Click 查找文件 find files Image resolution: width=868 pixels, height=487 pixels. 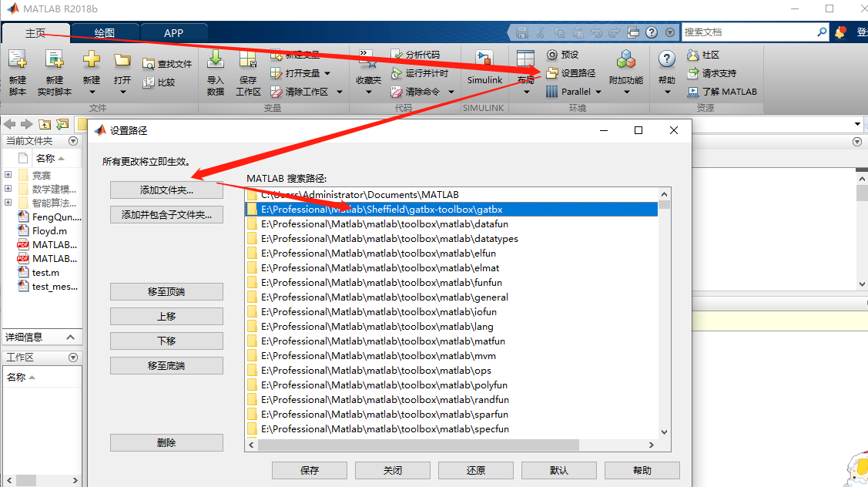(x=167, y=64)
